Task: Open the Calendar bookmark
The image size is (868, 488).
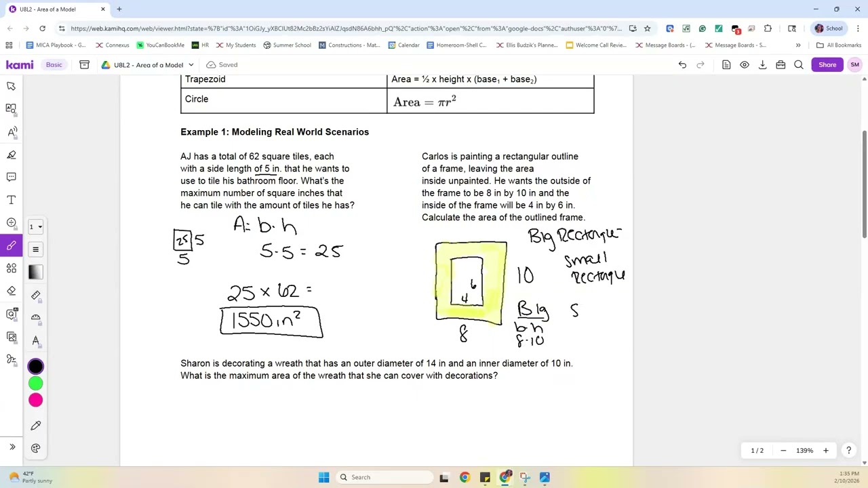Action: pyautogui.click(x=404, y=45)
